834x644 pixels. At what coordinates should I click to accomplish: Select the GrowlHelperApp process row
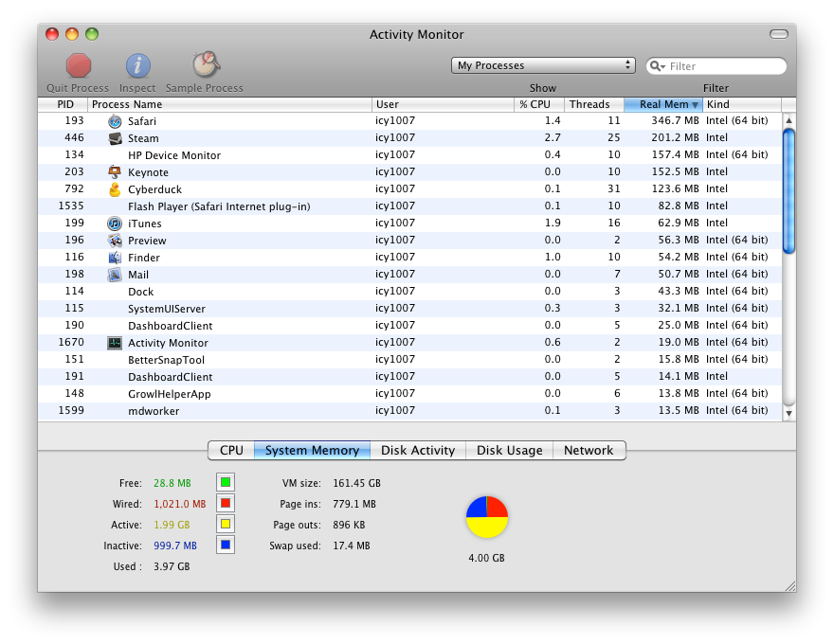(x=410, y=394)
